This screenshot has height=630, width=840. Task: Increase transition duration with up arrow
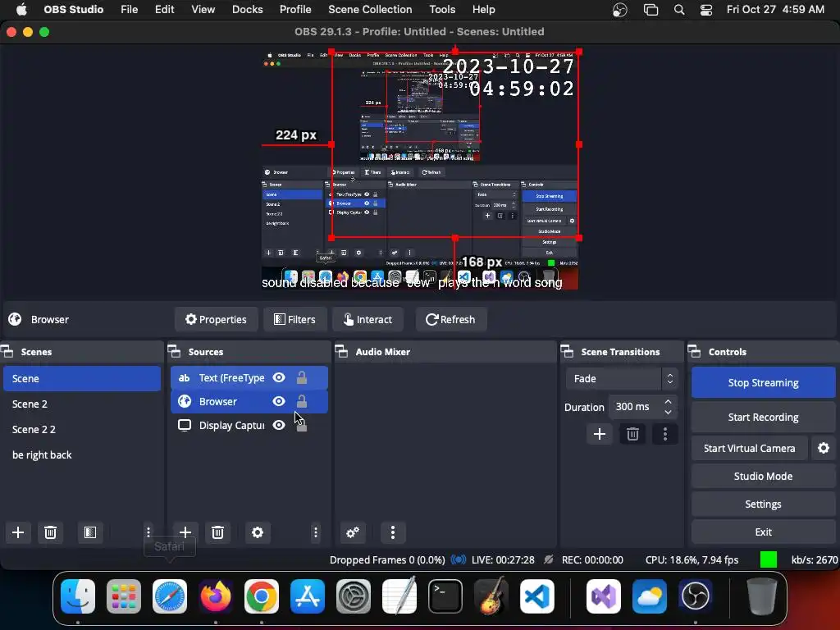pyautogui.click(x=668, y=401)
